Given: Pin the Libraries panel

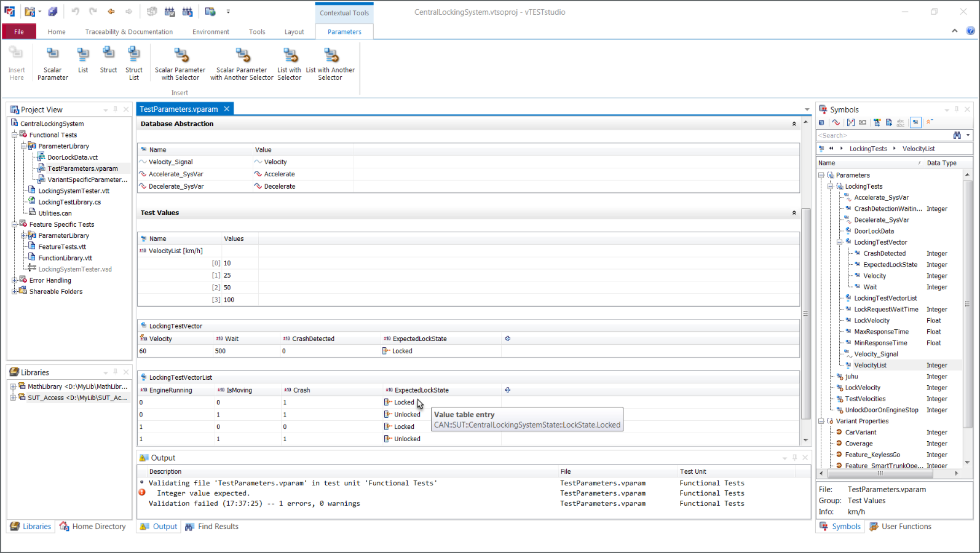Looking at the screenshot, I should tap(115, 372).
